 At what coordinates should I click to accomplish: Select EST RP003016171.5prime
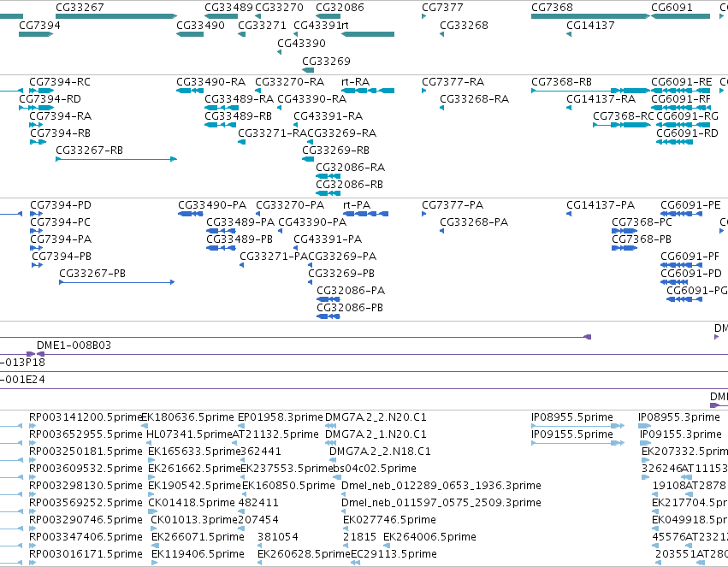click(86, 554)
